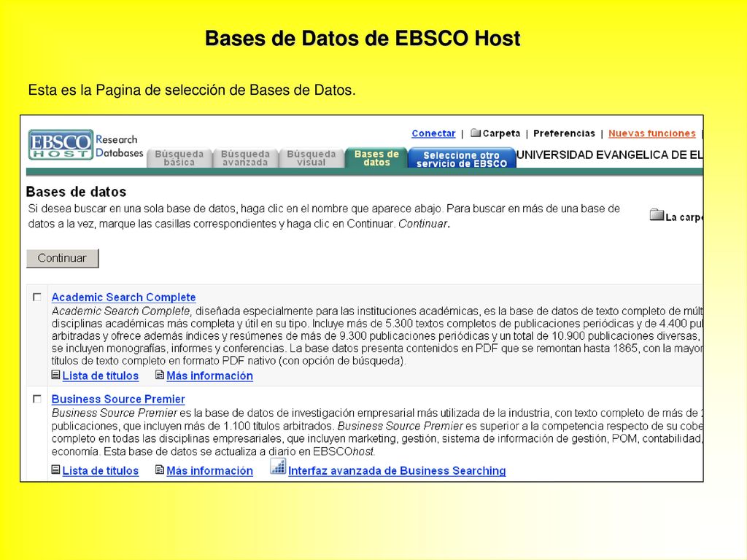Image resolution: width=747 pixels, height=560 pixels.
Task: Click the Nuevas funciones link
Action: (651, 133)
